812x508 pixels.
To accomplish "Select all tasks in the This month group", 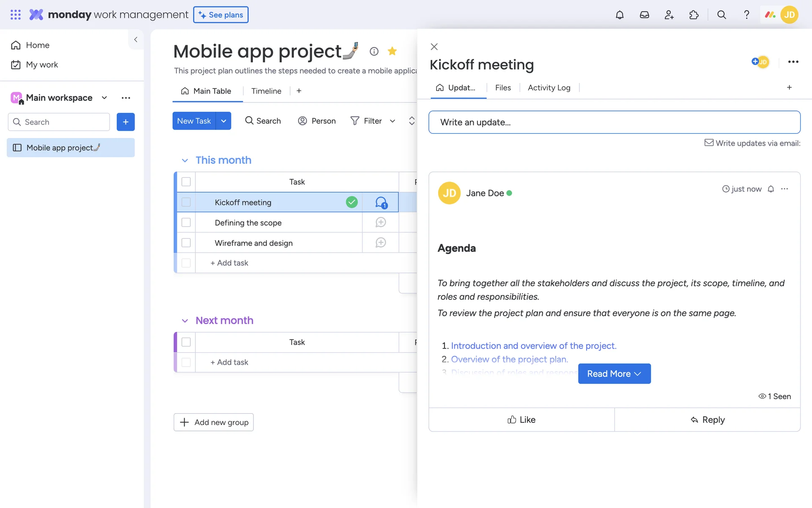I will click(186, 182).
